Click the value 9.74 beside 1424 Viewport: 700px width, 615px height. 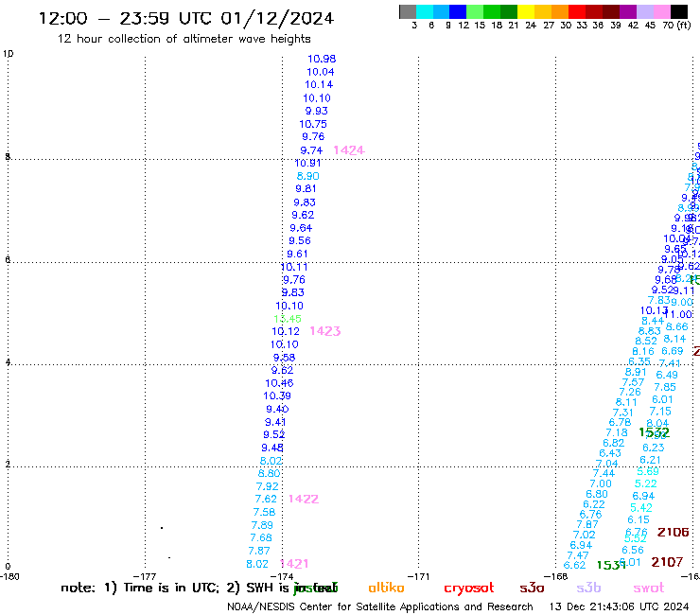click(x=311, y=150)
